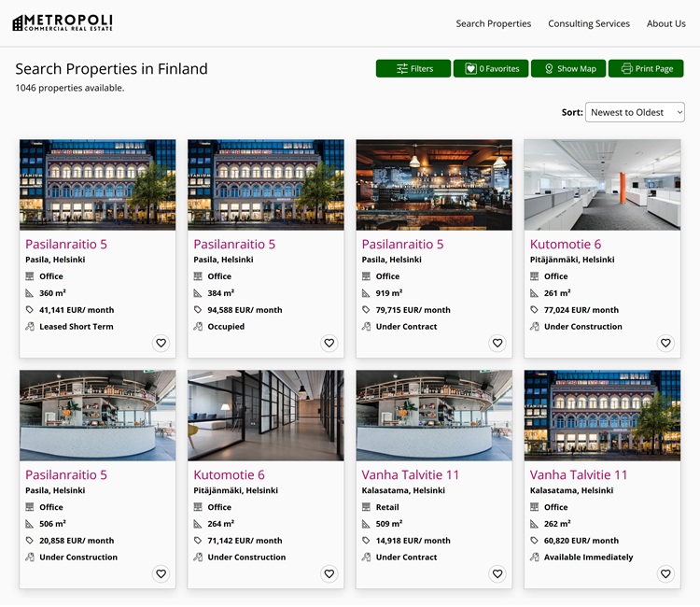Open Search Properties menu item

click(x=493, y=23)
